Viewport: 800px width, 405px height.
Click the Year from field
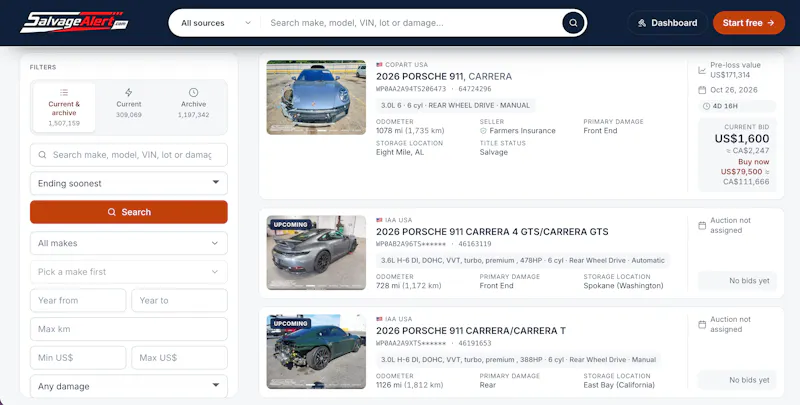coord(78,300)
